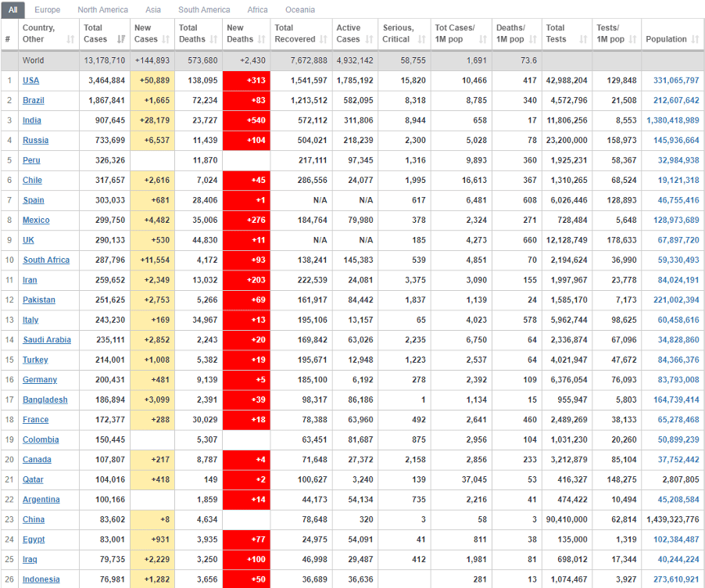Click India new cases cell +28,179
The width and height of the screenshot is (705, 588).
(x=152, y=120)
